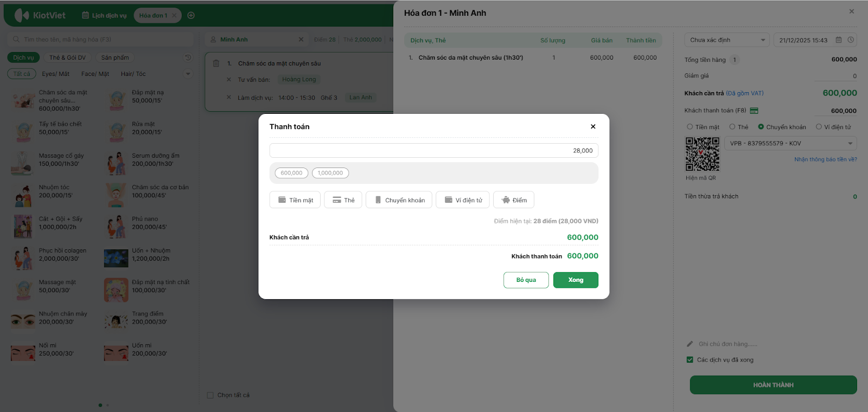Choose Điểm payment method in dialog
Image resolution: width=868 pixels, height=412 pixels.
(514, 200)
